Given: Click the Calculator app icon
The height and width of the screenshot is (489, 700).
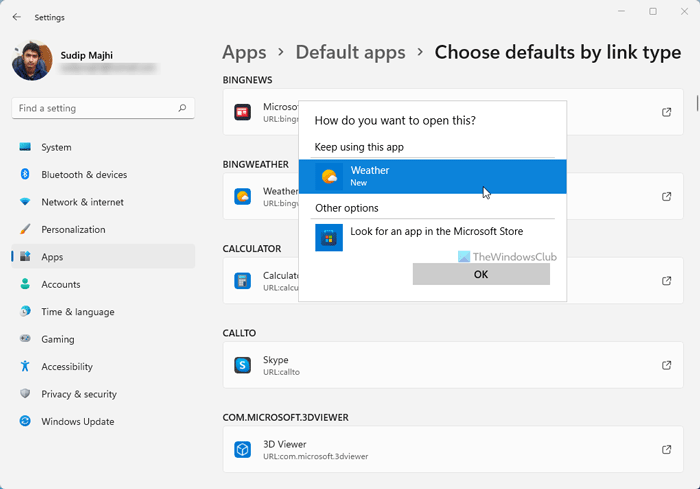Looking at the screenshot, I should [x=242, y=281].
